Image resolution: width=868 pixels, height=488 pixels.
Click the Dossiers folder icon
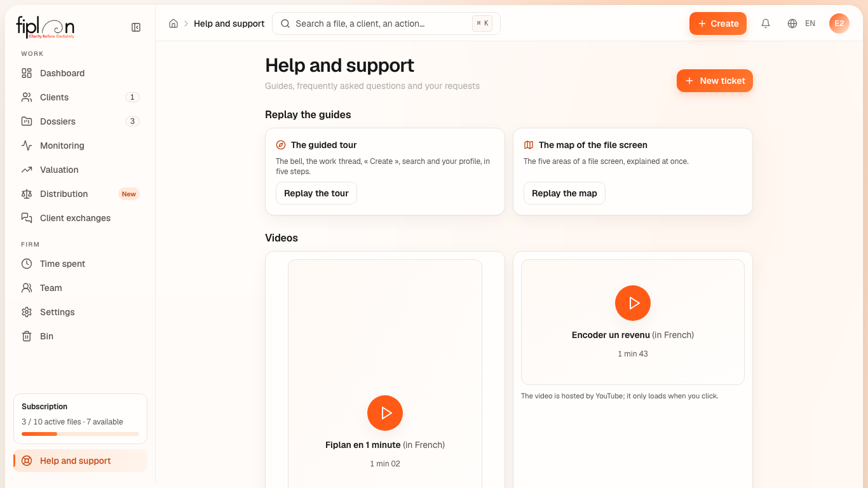pos(27,121)
